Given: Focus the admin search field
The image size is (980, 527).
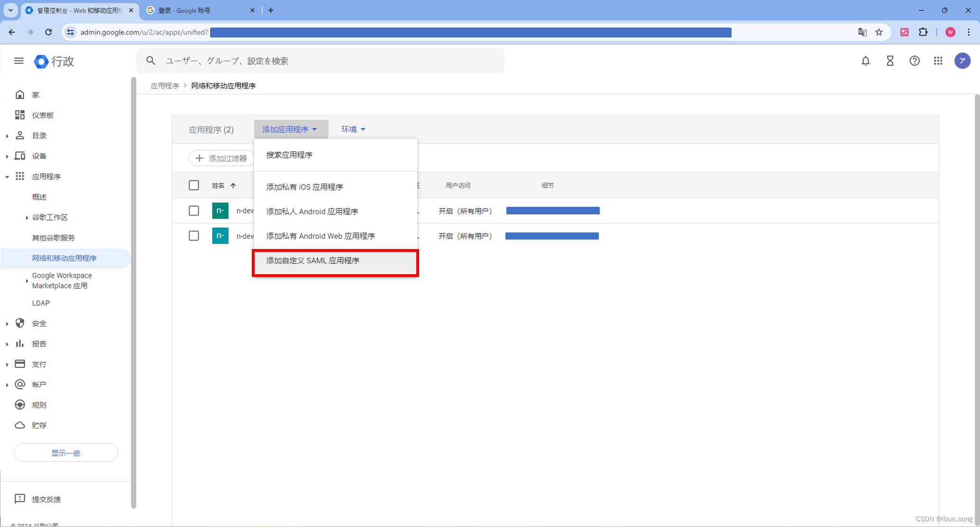Looking at the screenshot, I should click(x=320, y=61).
